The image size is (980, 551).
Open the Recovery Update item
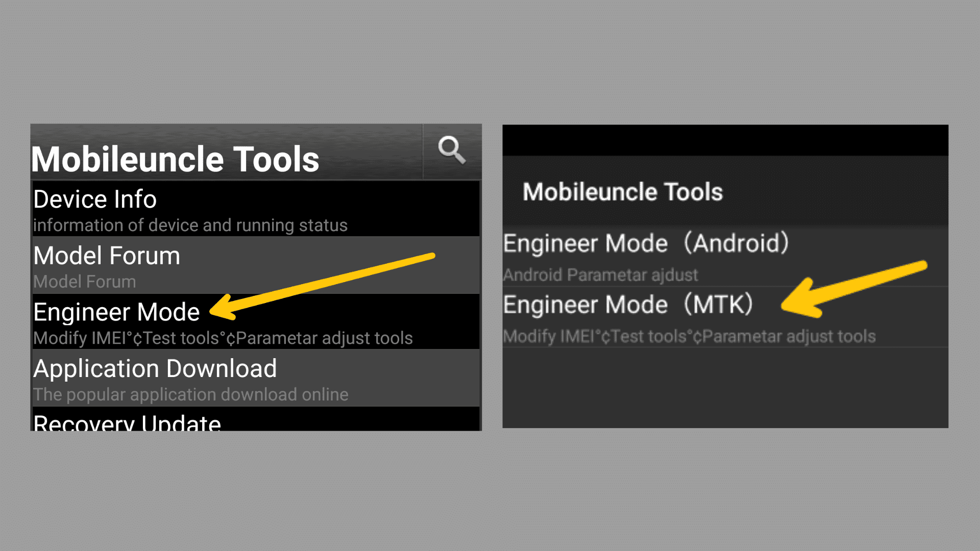point(127,422)
